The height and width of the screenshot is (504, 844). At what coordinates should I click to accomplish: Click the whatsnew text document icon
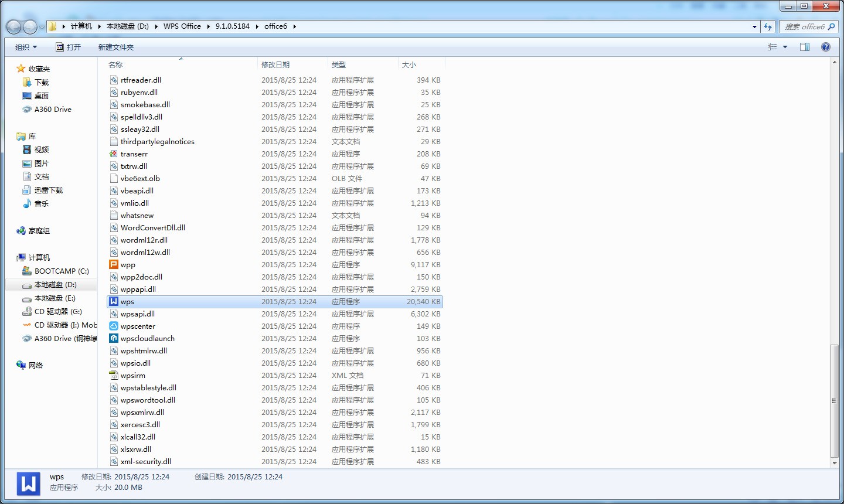114,215
